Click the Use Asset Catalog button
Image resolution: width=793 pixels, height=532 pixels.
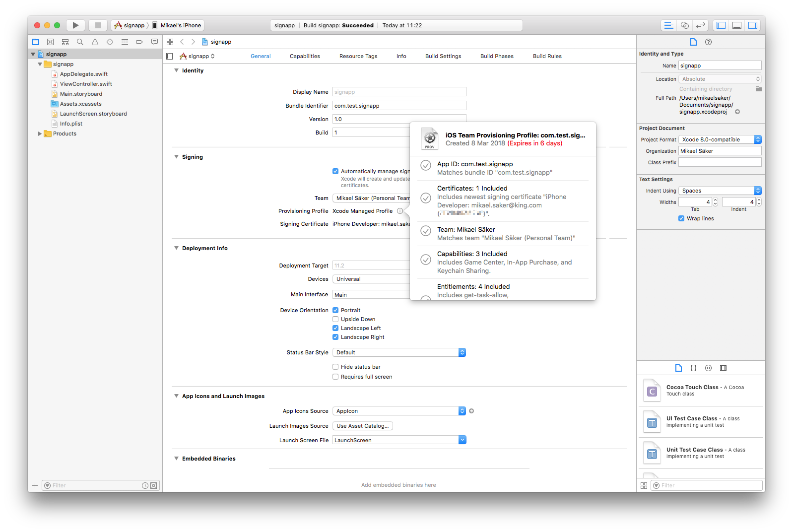[362, 426]
